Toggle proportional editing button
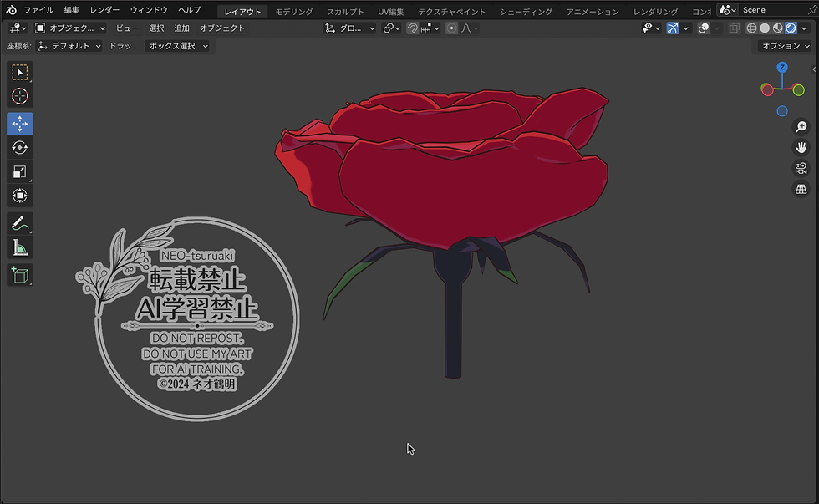Viewport: 819px width, 504px height. (x=452, y=28)
